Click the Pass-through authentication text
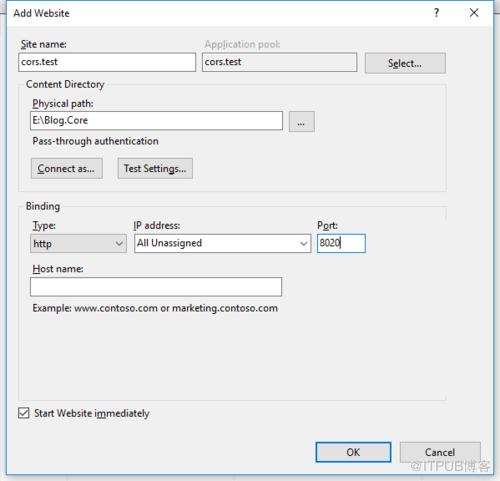The height and width of the screenshot is (481, 500). 95,141
